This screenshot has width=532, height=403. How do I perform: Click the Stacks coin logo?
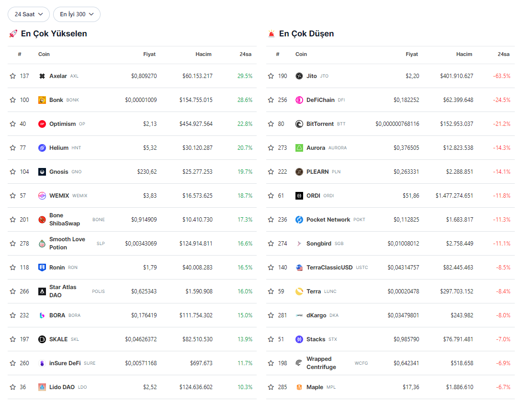[299, 339]
